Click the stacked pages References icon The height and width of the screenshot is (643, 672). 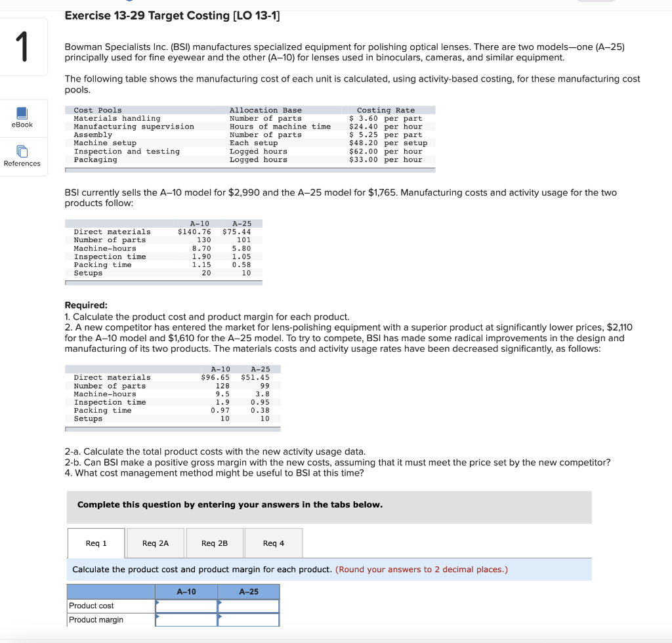22,152
